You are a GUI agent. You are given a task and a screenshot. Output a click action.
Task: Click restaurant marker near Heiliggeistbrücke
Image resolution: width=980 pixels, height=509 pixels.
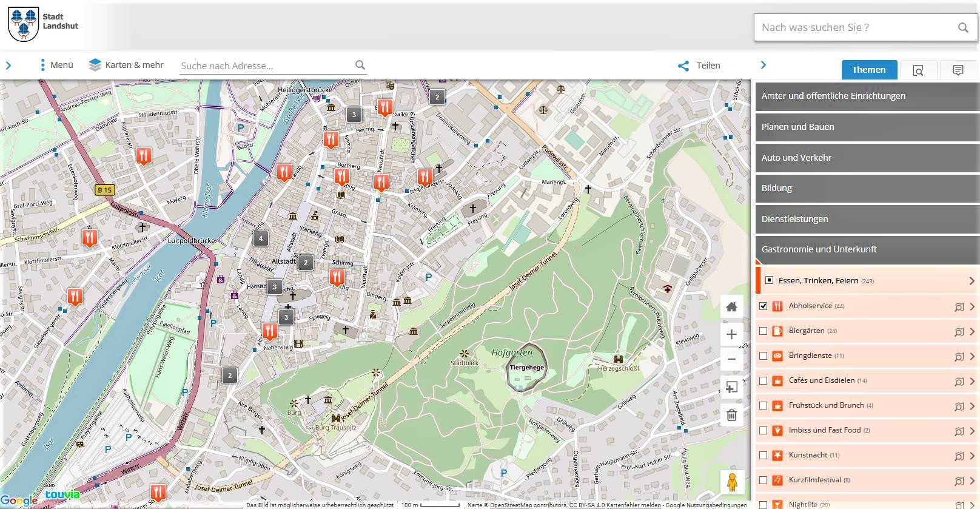pyautogui.click(x=384, y=108)
